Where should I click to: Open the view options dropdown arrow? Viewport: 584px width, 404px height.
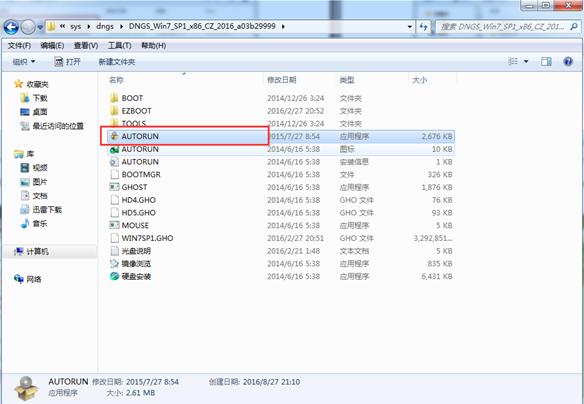526,61
